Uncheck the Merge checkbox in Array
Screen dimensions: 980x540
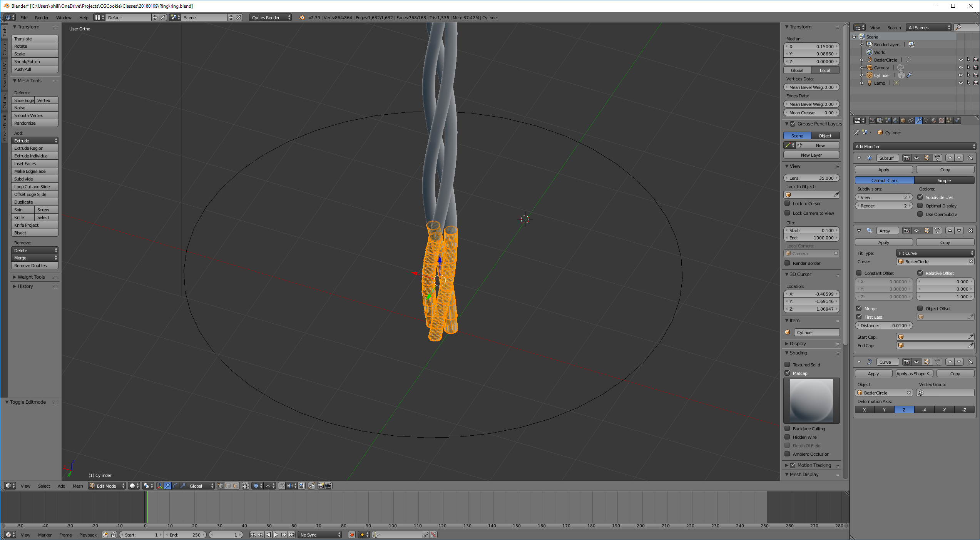tap(859, 308)
